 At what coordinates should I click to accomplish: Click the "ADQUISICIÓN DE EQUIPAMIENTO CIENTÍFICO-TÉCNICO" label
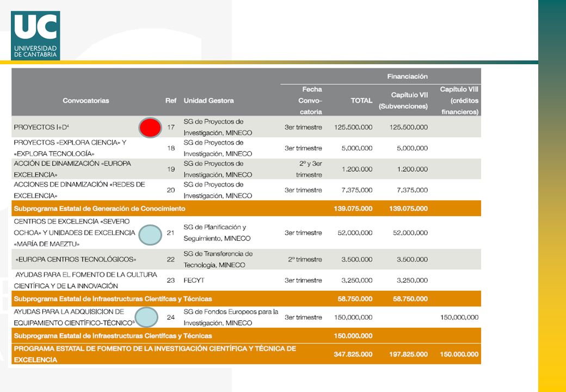click(74, 317)
